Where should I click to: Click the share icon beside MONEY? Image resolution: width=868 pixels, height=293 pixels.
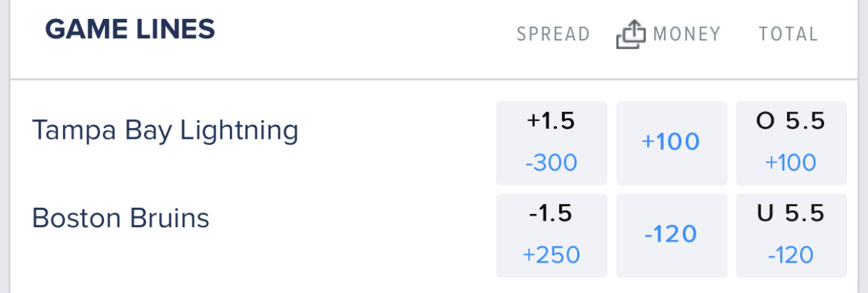coord(630,34)
